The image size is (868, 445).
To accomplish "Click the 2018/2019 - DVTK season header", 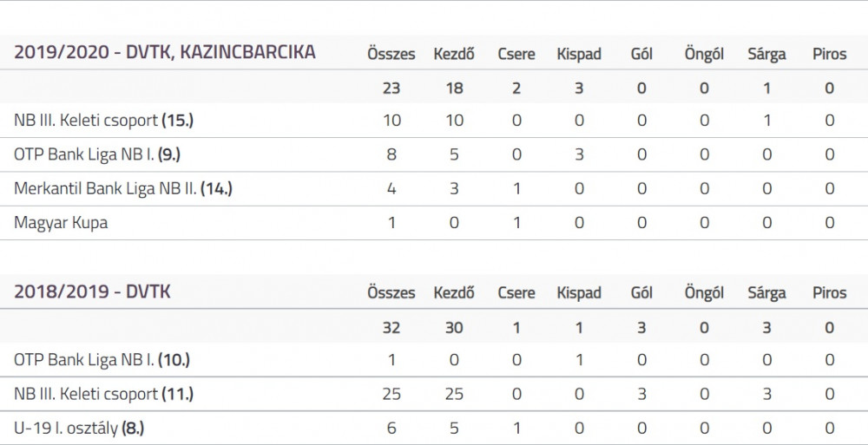I will click(x=92, y=292).
